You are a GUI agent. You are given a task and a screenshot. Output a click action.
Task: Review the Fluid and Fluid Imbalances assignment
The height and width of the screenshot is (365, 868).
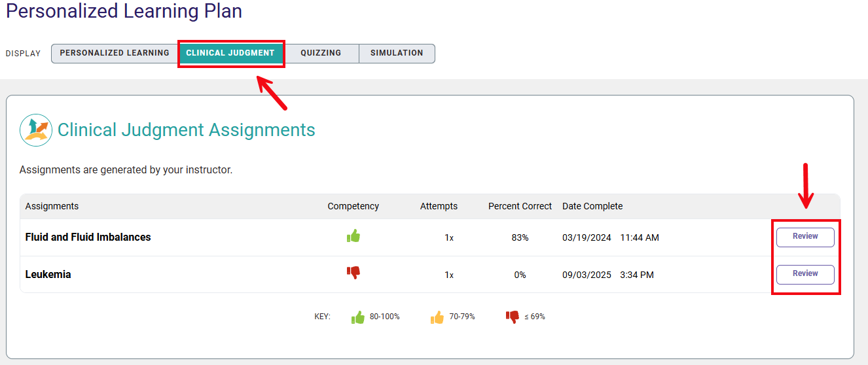pos(805,237)
